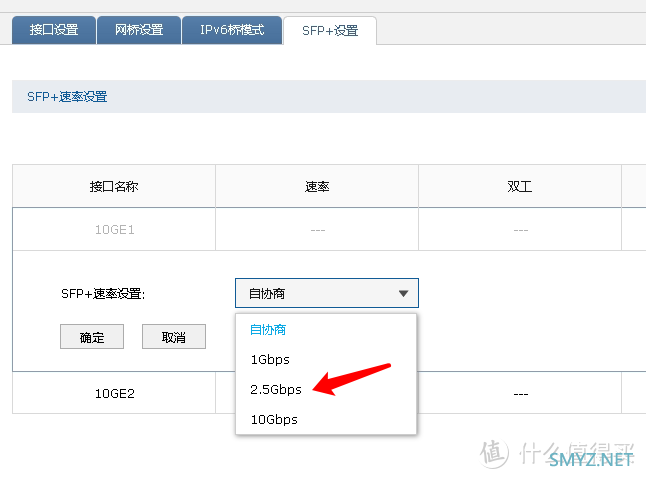Click the 双工 column header
646x479 pixels.
pyautogui.click(x=520, y=187)
